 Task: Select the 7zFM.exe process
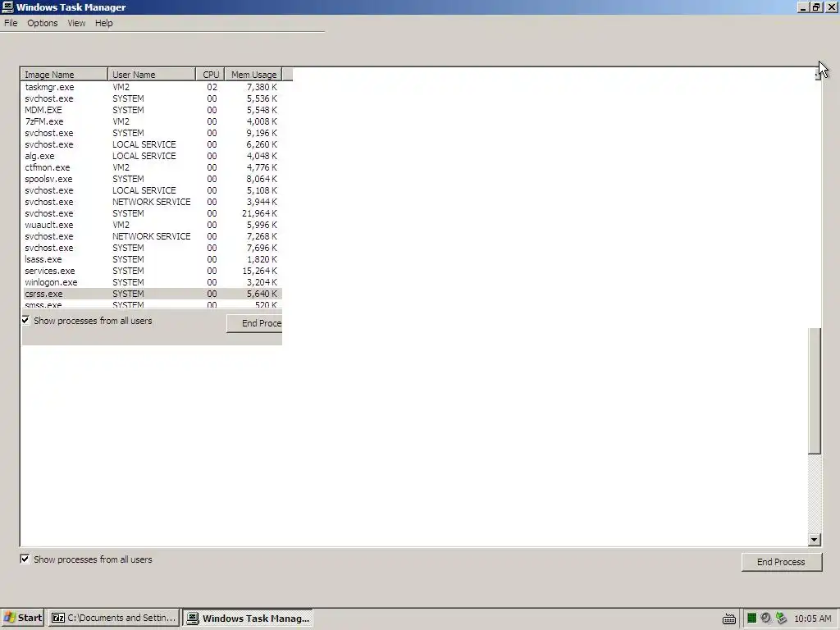click(152, 121)
